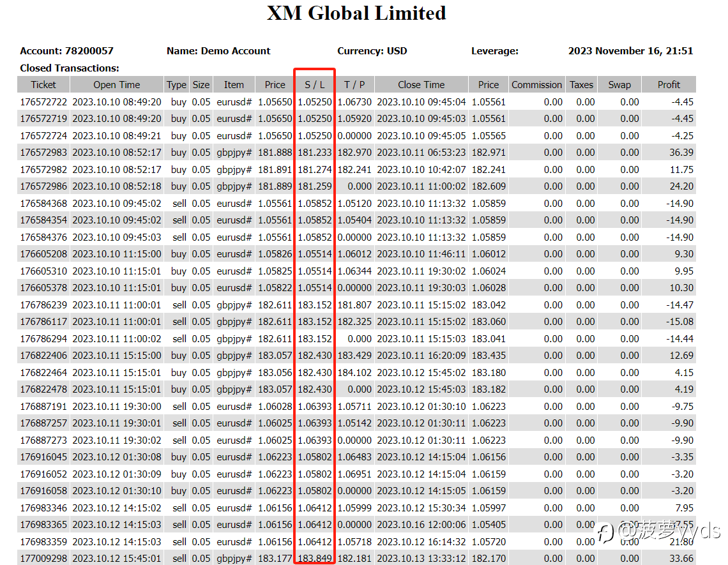Select ticket number 177009298
The width and height of the screenshot is (728, 565).
point(43,559)
